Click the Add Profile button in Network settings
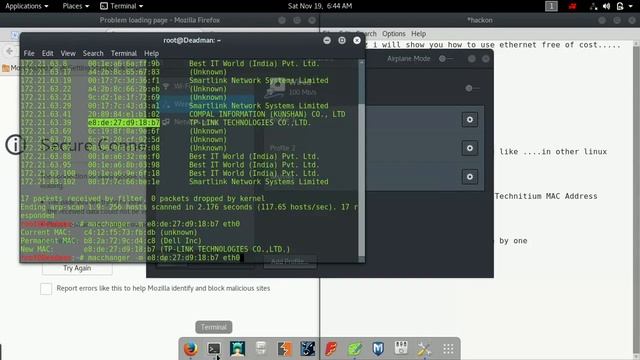 click(290, 262)
